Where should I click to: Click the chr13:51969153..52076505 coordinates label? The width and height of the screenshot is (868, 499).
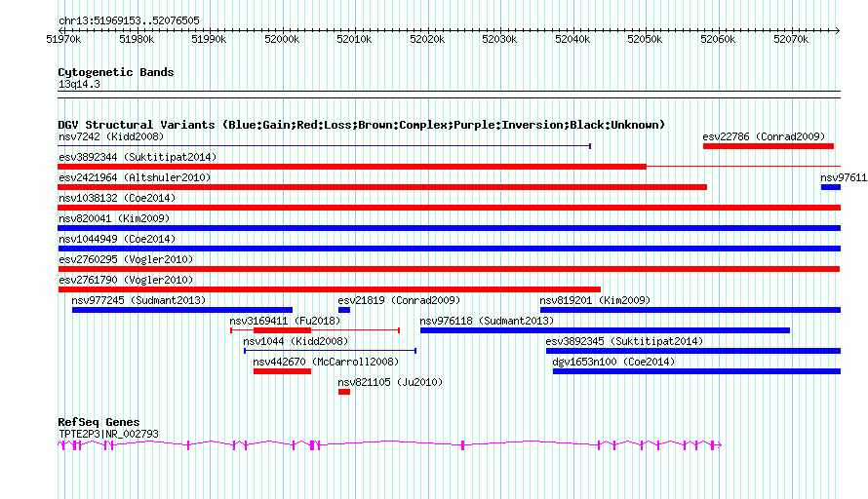click(x=129, y=21)
